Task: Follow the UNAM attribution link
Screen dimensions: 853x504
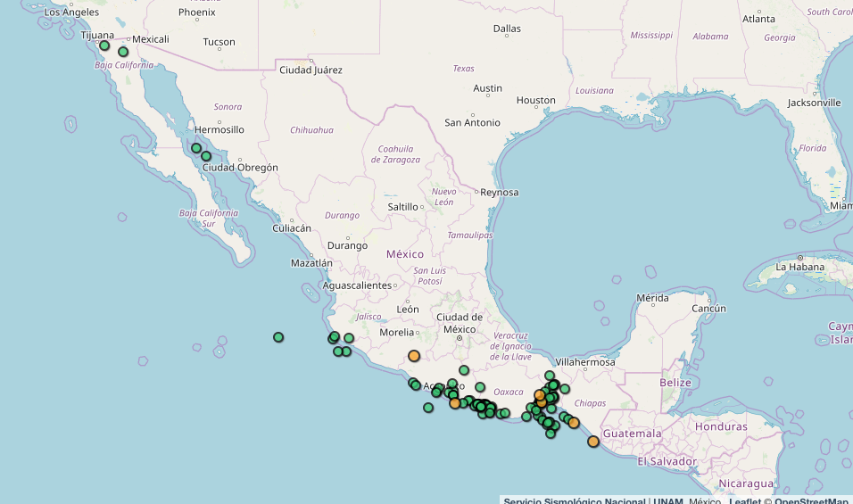Action: pos(667,500)
